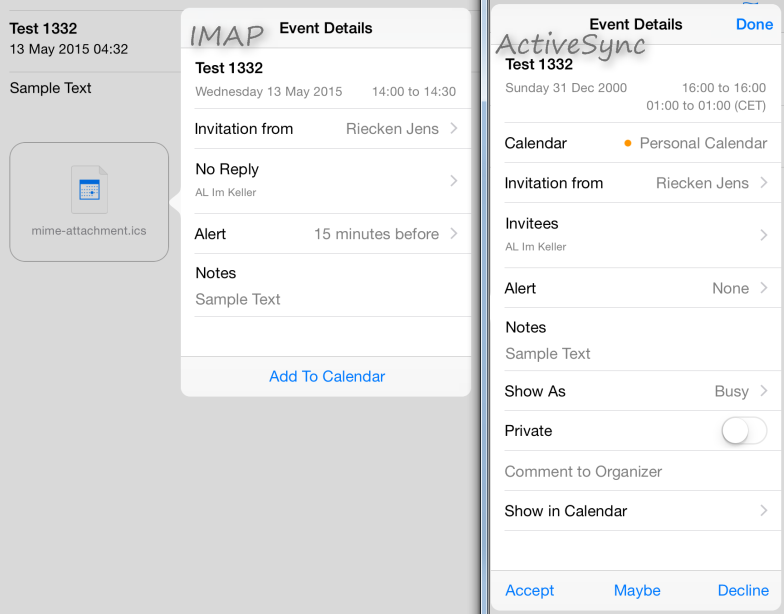Open Show in Calendar
Viewport: 784px width, 614px height.
[x=636, y=511]
